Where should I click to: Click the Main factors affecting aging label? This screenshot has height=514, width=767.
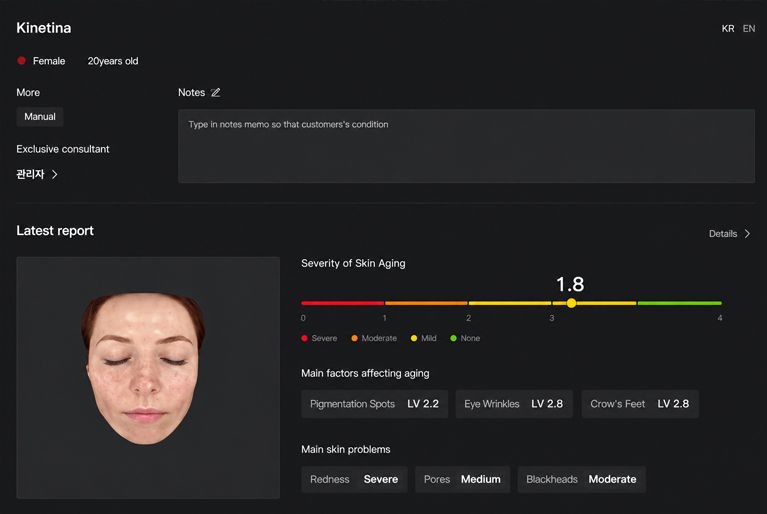coord(365,374)
